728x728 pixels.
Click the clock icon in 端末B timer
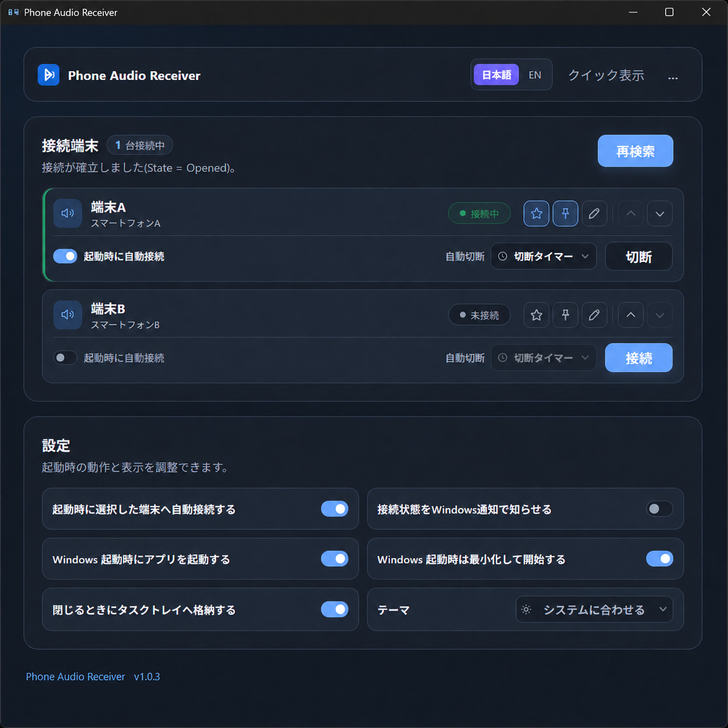click(x=503, y=358)
